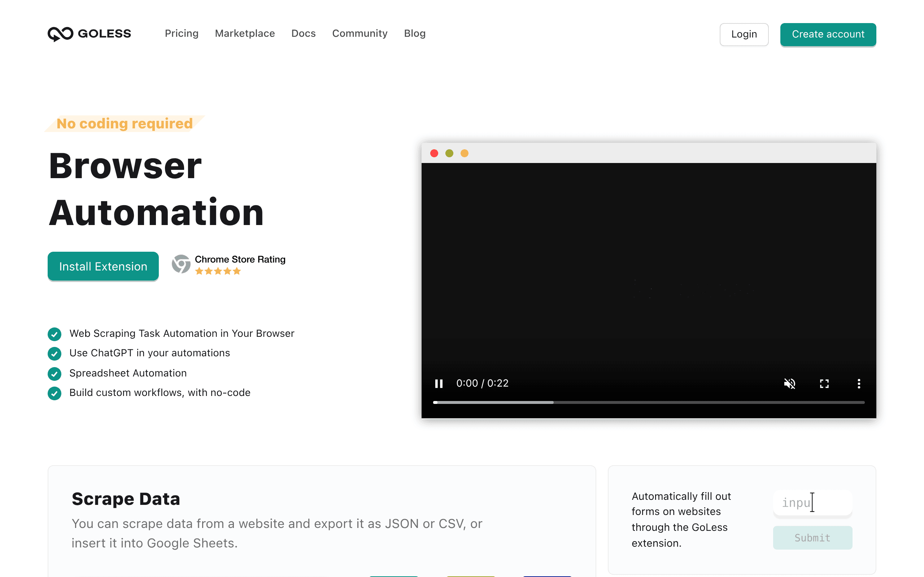This screenshot has height=577, width=924.
Task: Click the Login button
Action: tap(744, 34)
